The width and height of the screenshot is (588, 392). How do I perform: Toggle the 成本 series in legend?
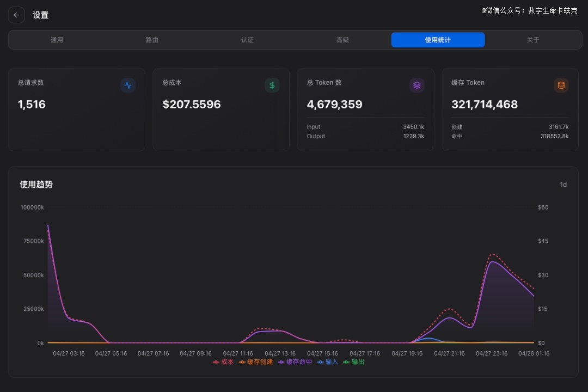pyautogui.click(x=223, y=362)
